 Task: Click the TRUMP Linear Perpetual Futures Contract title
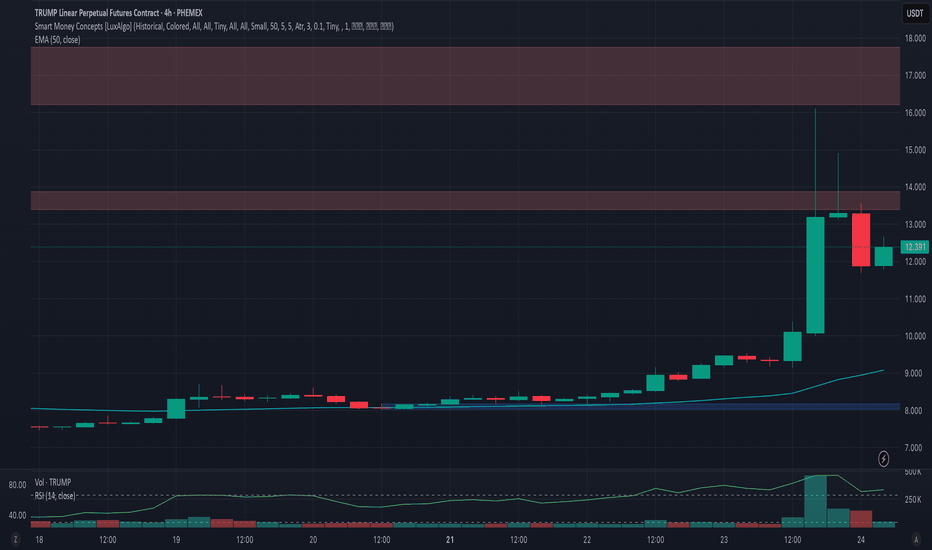(118, 12)
